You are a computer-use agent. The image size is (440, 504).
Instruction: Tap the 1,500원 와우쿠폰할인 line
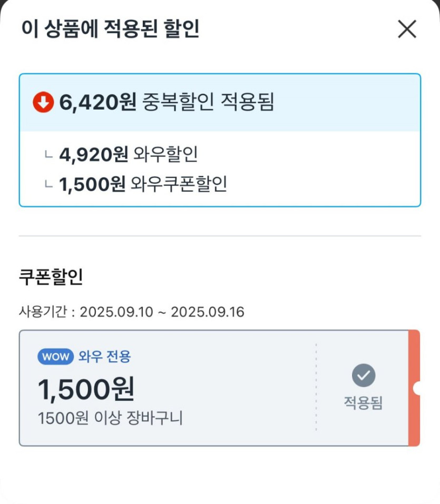pos(143,184)
